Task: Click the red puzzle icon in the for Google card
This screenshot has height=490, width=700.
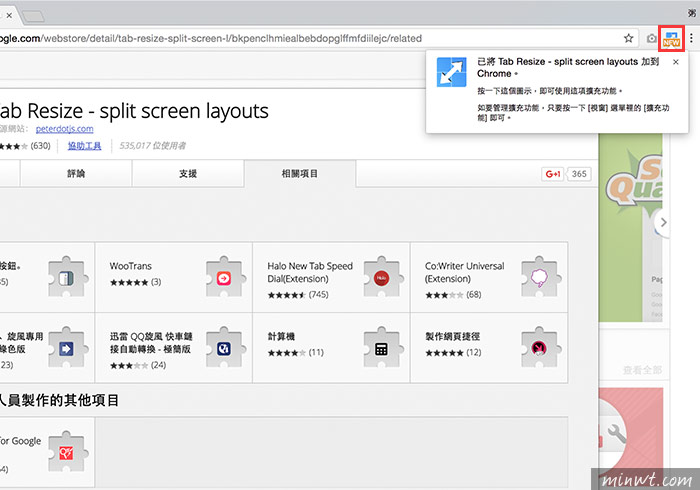Action: point(67,452)
